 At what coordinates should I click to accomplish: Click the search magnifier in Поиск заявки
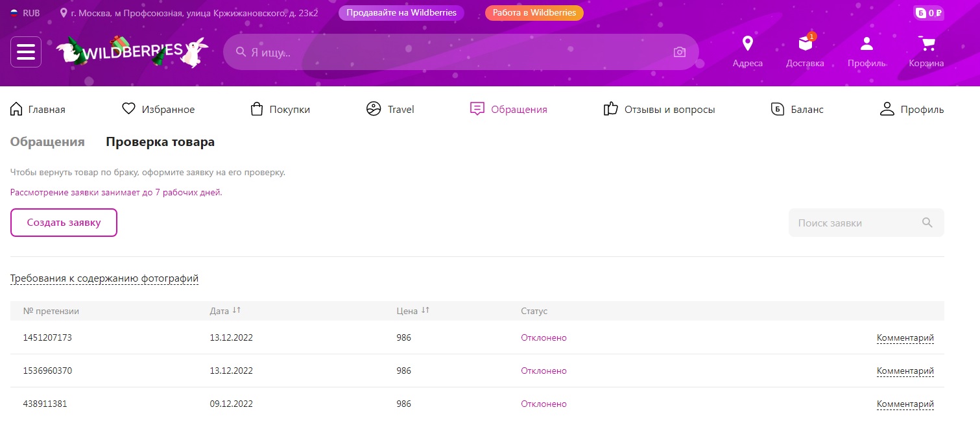click(x=927, y=223)
